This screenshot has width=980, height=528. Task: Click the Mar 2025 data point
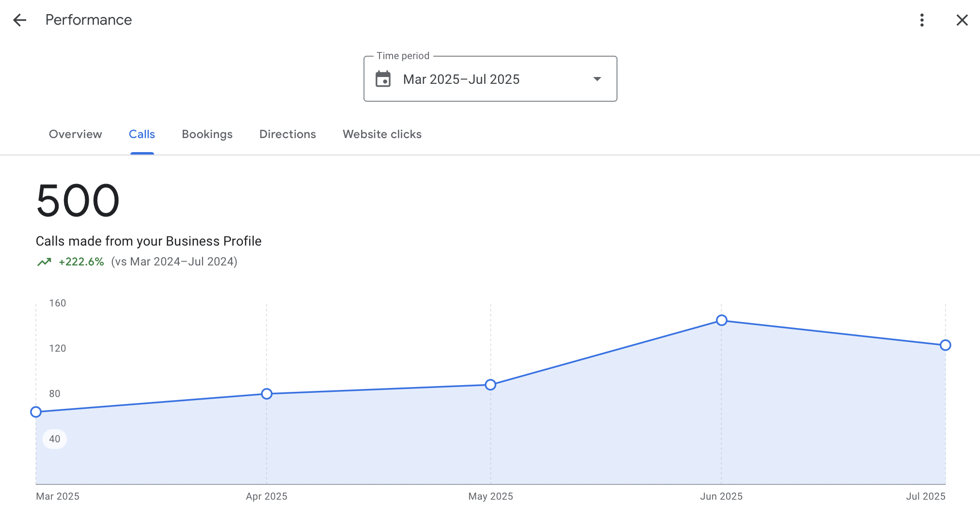[x=36, y=412]
